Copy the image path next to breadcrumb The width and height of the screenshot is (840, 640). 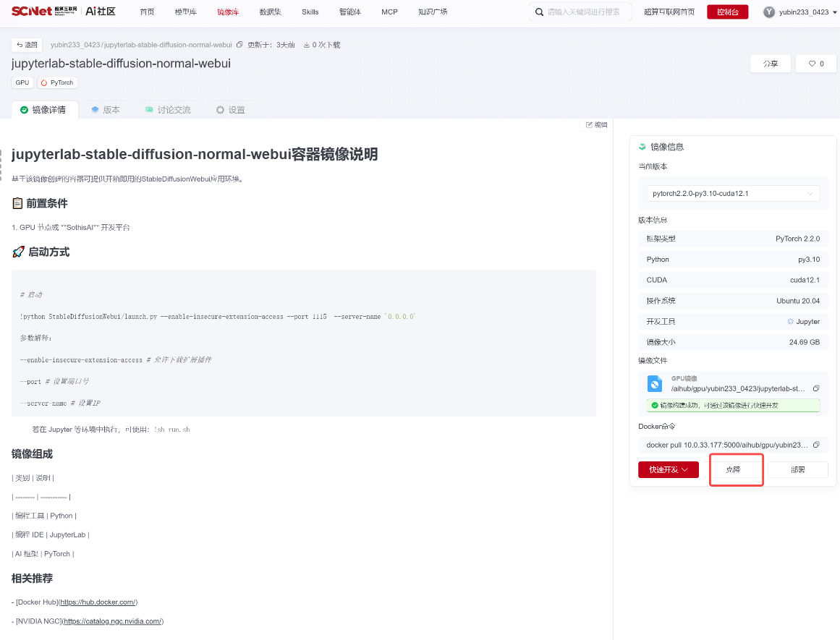click(239, 45)
